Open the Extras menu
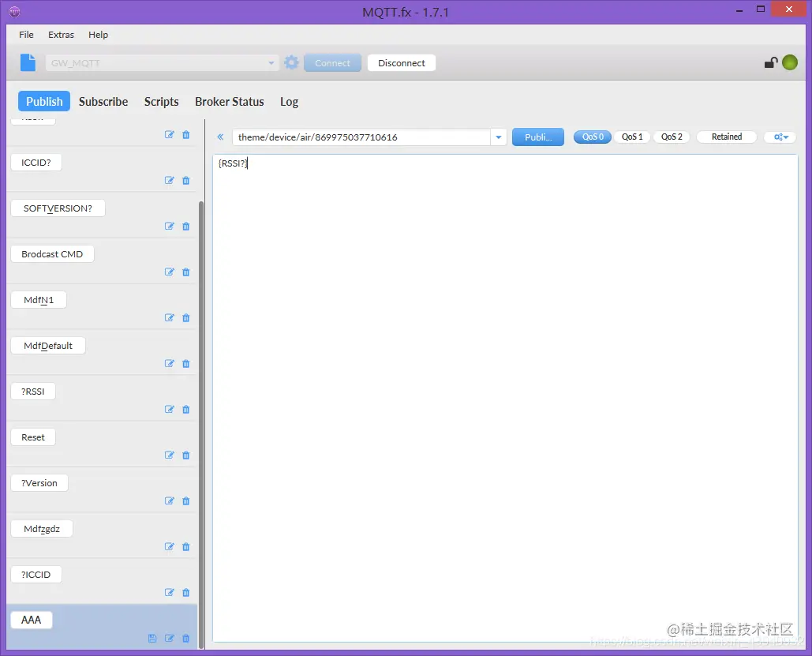The height and width of the screenshot is (656, 812). [61, 35]
